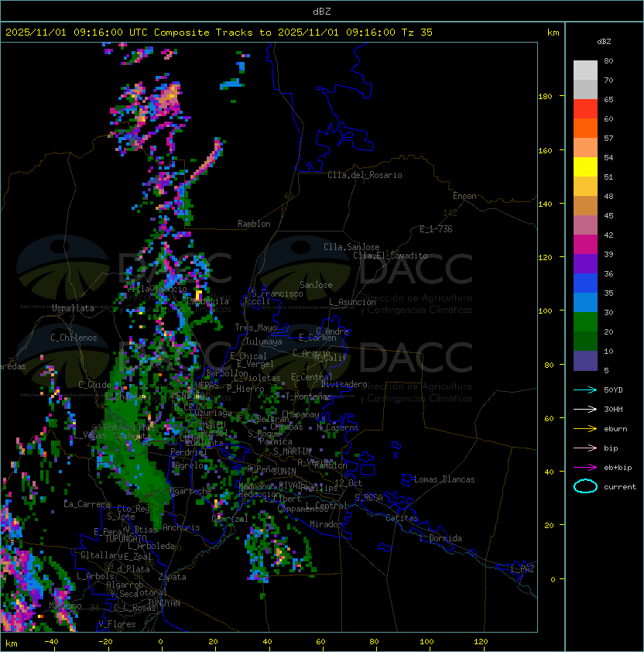Click the C_Chilenos map label
Image resolution: width=644 pixels, height=652 pixels.
[74, 338]
